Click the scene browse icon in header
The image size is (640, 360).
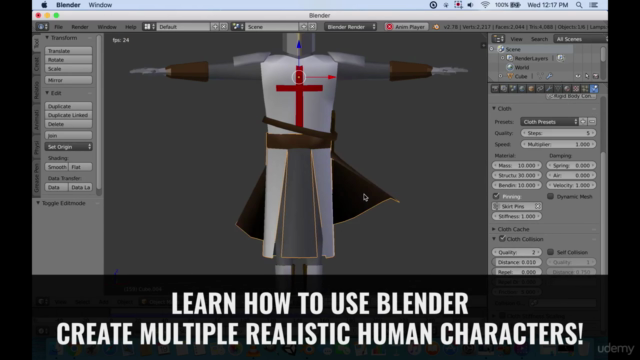pyautogui.click(x=238, y=27)
